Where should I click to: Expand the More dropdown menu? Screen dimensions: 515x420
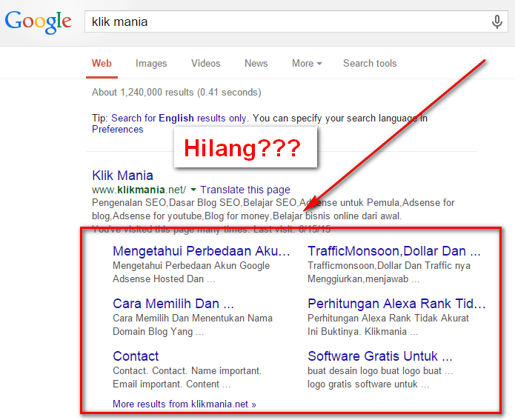(x=307, y=64)
